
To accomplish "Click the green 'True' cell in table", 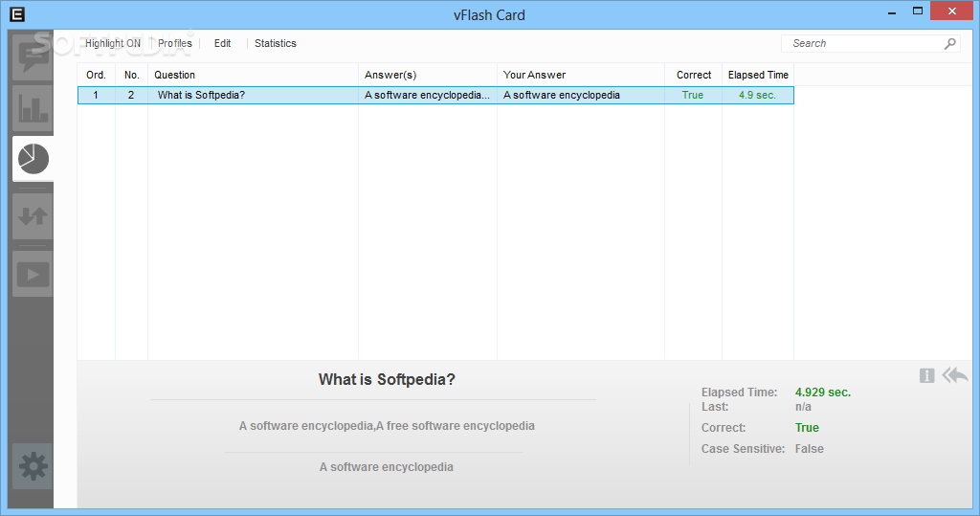I will pyautogui.click(x=693, y=95).
